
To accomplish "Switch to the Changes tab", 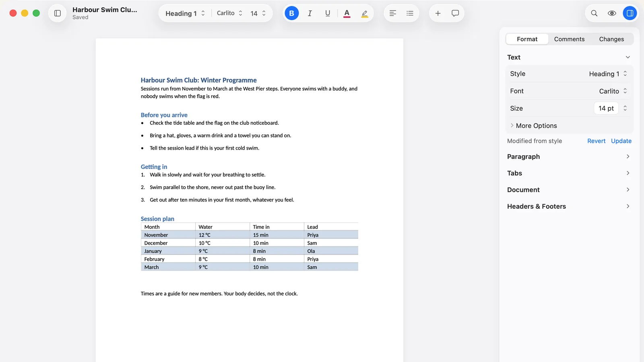I will pyautogui.click(x=611, y=39).
